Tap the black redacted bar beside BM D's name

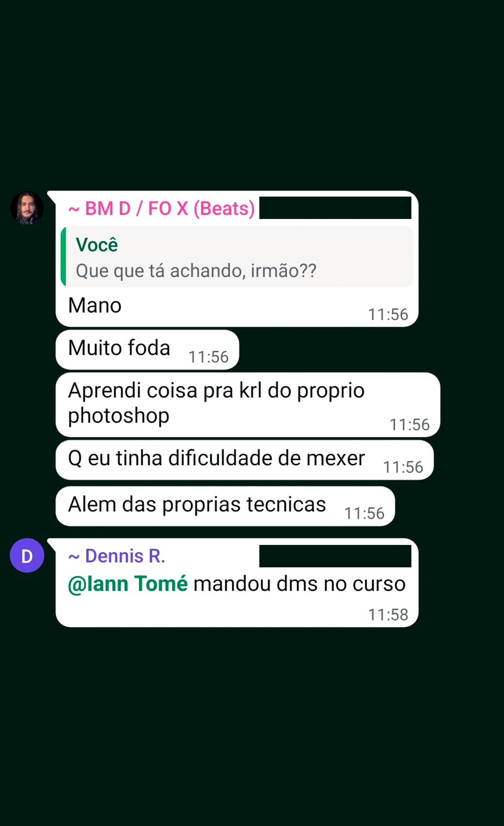[x=335, y=208]
